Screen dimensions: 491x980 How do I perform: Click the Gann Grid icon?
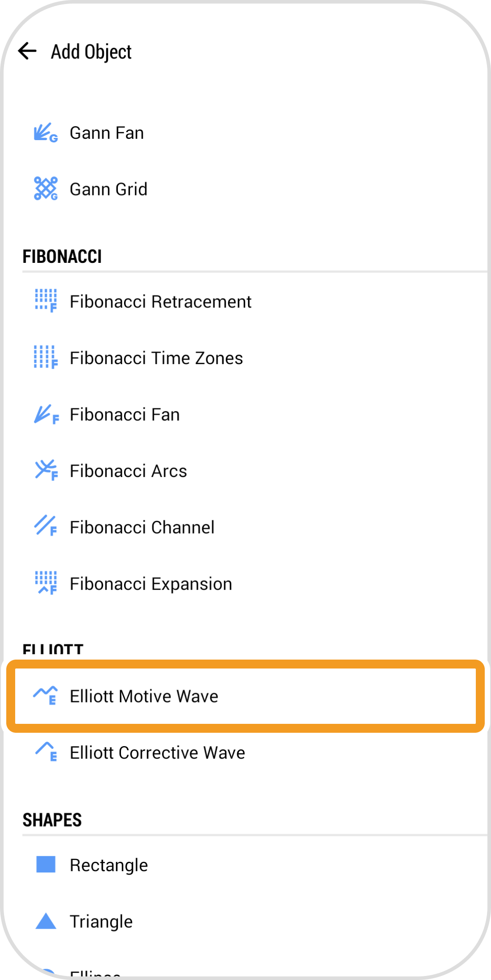tap(46, 189)
